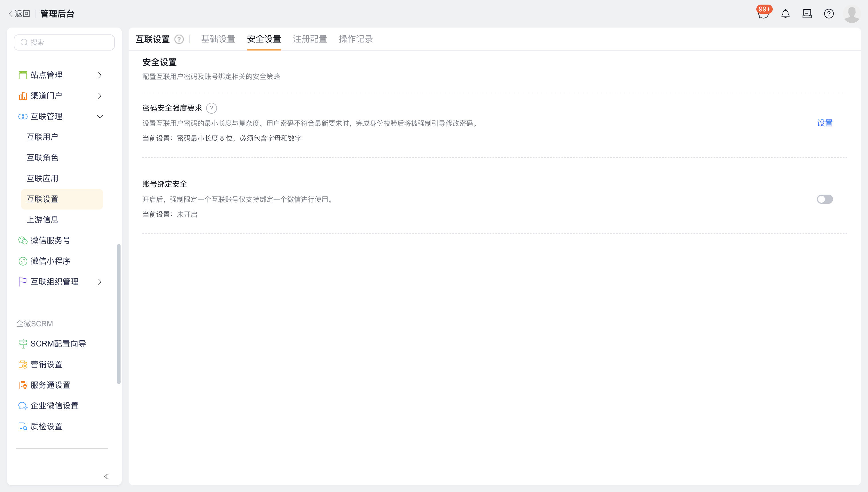The height and width of the screenshot is (492, 868).
Task: Select the 安全设置 tab
Action: pyautogui.click(x=264, y=39)
